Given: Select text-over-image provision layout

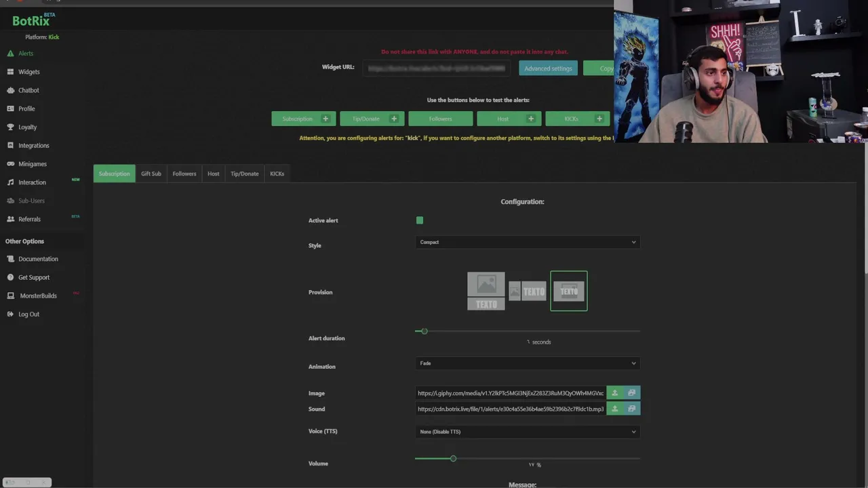Looking at the screenshot, I should 569,291.
